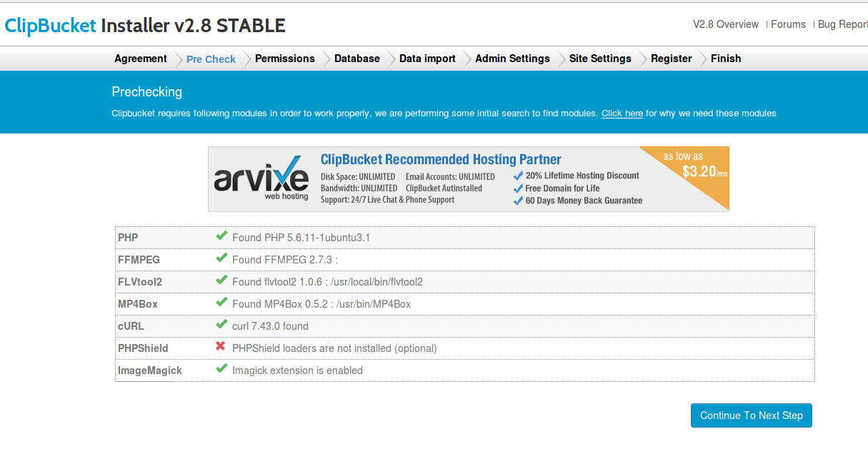Viewport: 868px width, 449px height.
Task: Open the Register step
Action: coord(672,59)
